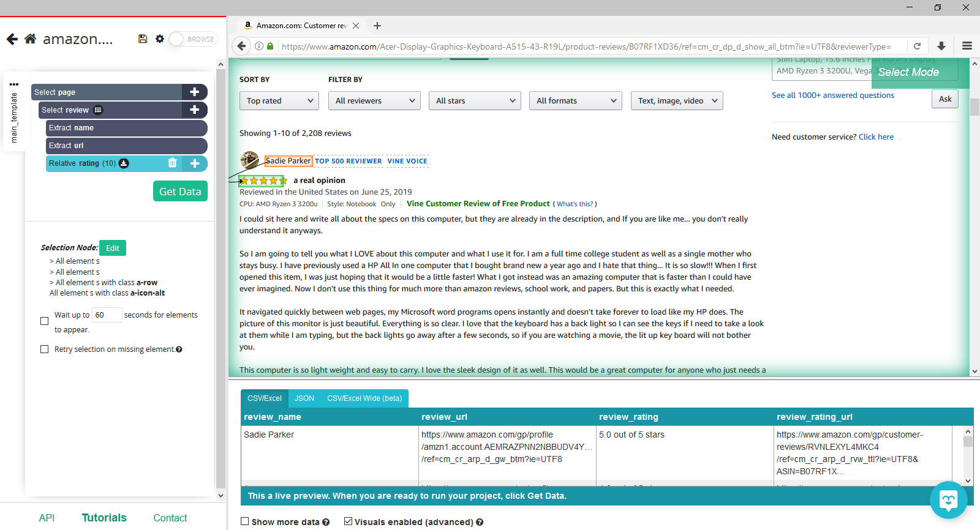
Task: Click the Get Data button
Action: click(180, 191)
